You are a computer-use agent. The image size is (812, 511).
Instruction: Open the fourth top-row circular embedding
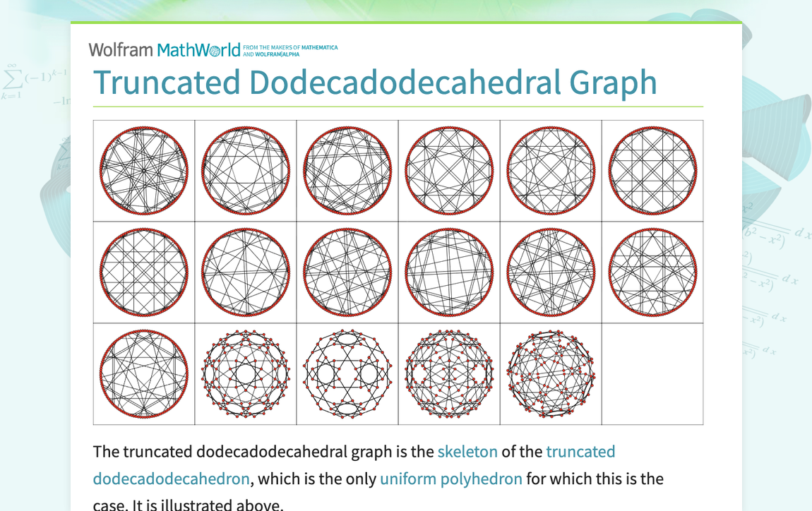[448, 169]
